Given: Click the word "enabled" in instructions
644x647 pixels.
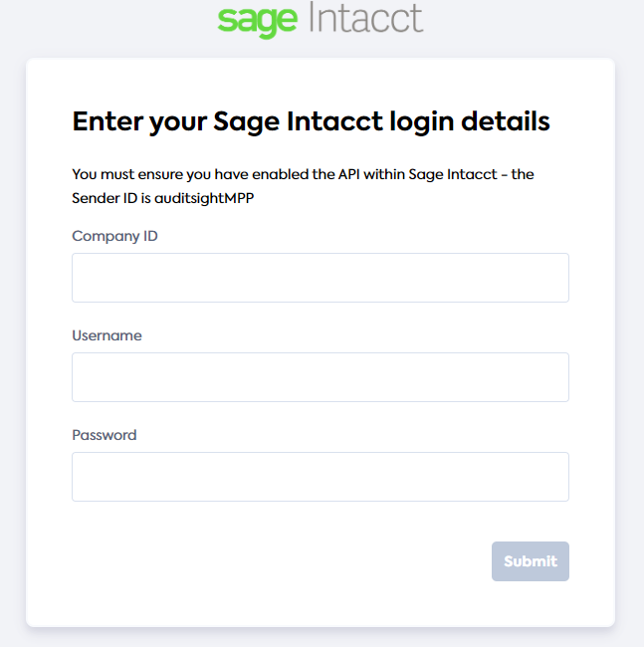Looking at the screenshot, I should click(x=280, y=174).
